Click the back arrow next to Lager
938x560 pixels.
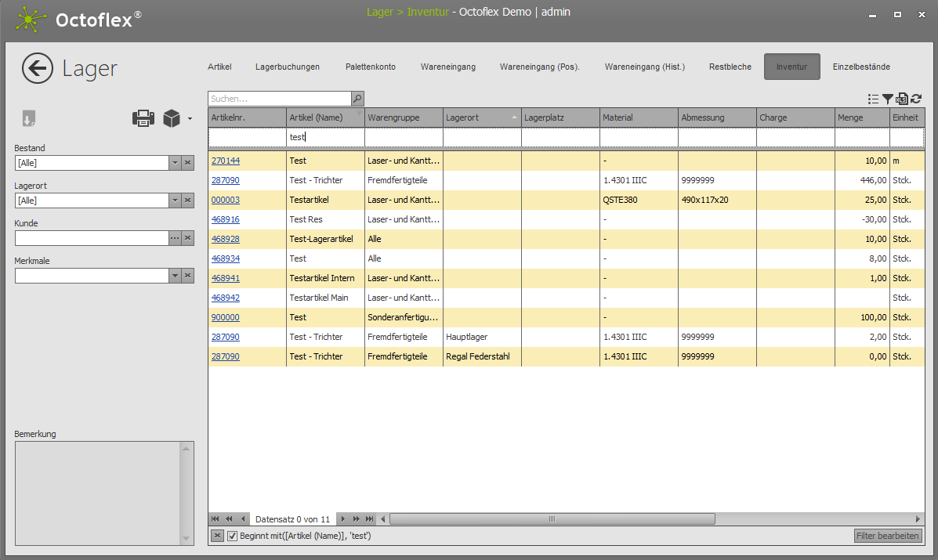pos(38,69)
